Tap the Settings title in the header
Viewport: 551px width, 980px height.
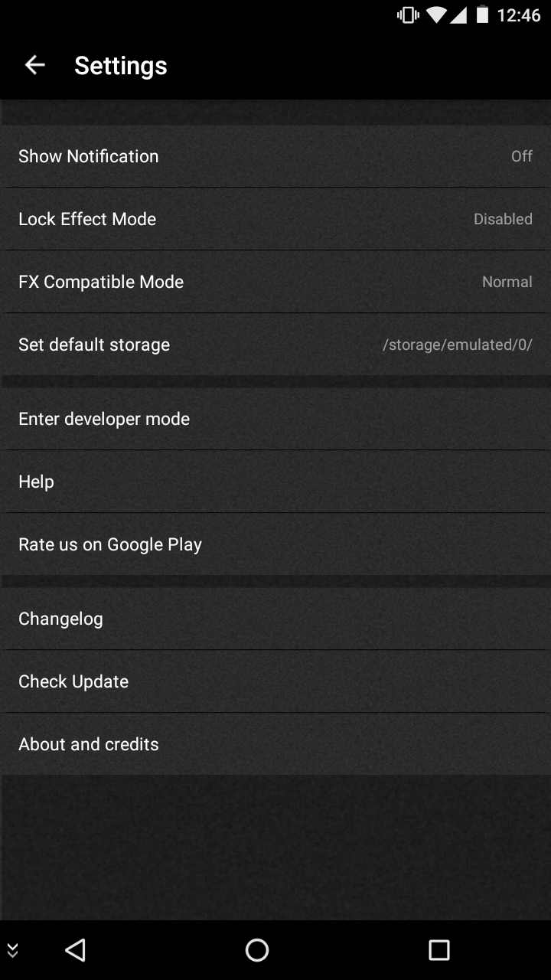point(121,66)
